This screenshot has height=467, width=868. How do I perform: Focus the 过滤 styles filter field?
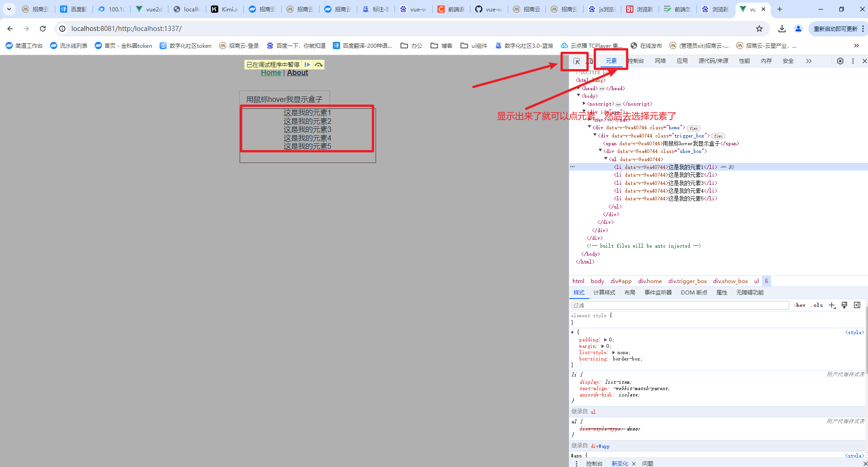tap(680, 305)
